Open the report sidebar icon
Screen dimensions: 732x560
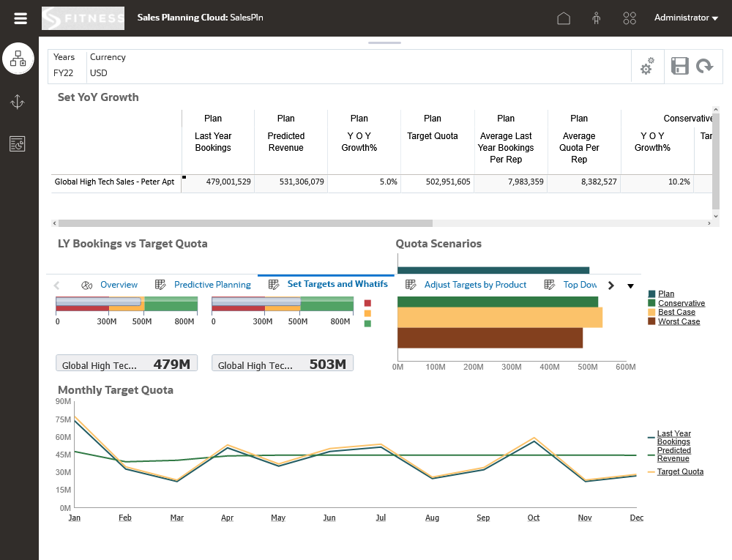pos(18,144)
